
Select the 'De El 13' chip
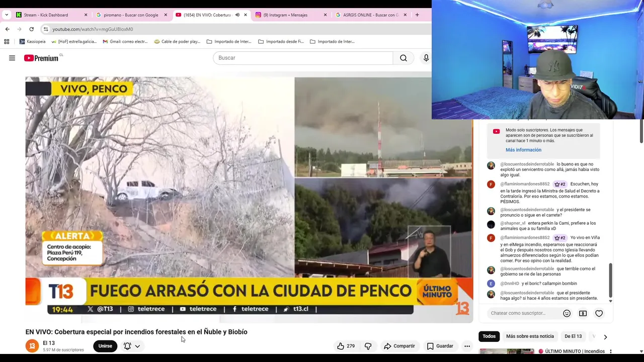tap(573, 336)
